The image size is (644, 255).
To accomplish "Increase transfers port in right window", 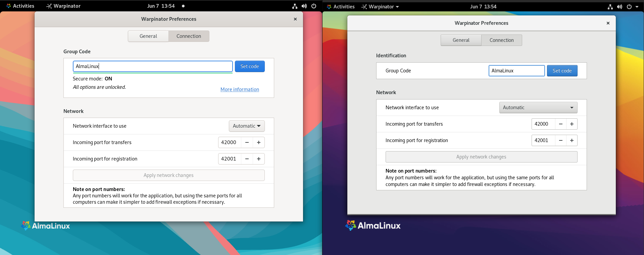I will pos(572,124).
